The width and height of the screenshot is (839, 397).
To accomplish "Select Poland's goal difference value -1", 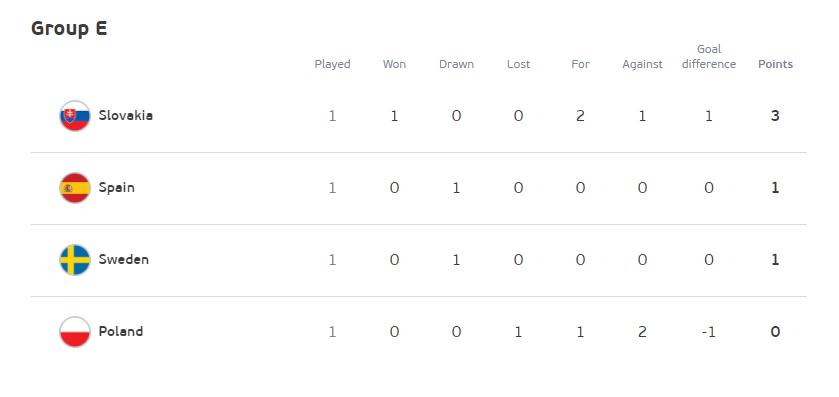I will tap(708, 332).
